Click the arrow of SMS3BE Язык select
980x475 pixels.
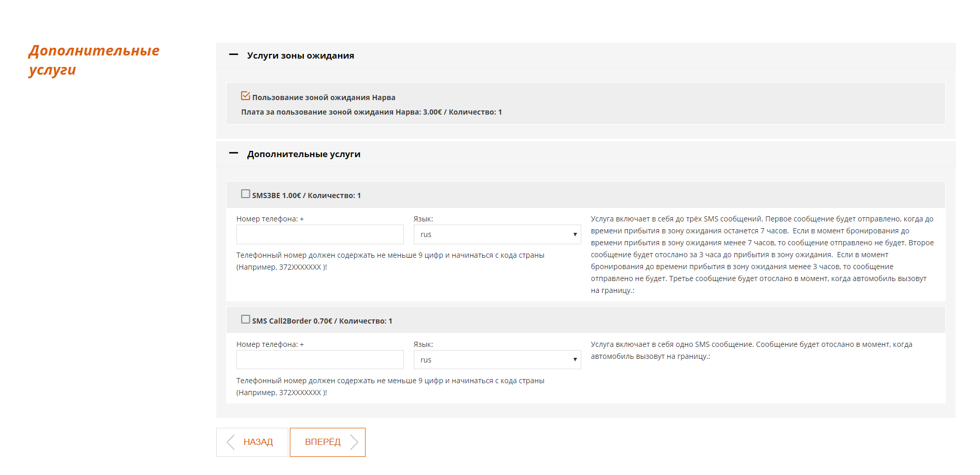point(575,234)
